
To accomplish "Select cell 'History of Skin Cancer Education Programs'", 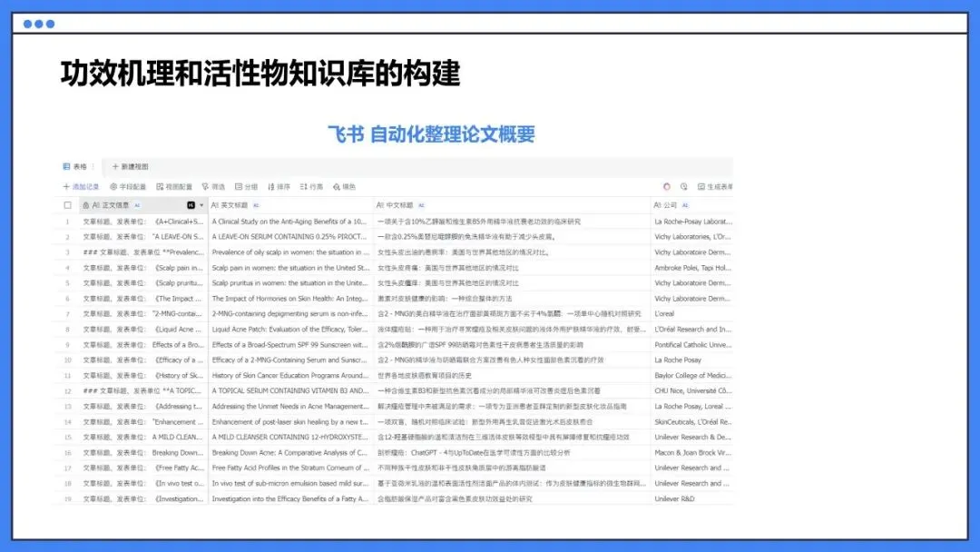I will click(x=291, y=376).
